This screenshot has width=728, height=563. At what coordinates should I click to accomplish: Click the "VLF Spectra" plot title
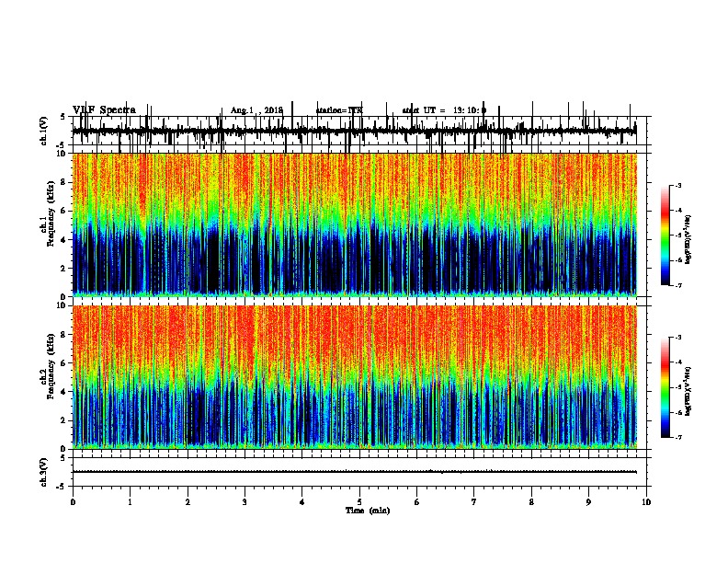click(x=105, y=110)
